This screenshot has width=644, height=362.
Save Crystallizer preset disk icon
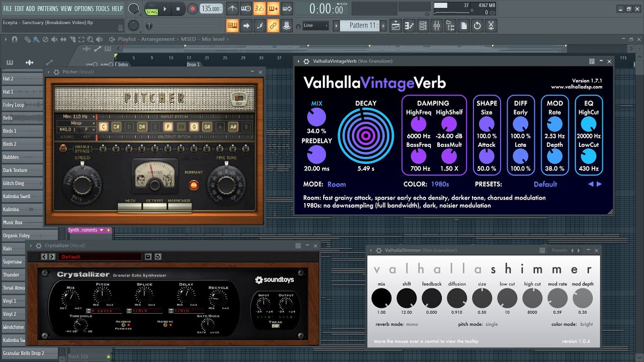pos(148,256)
